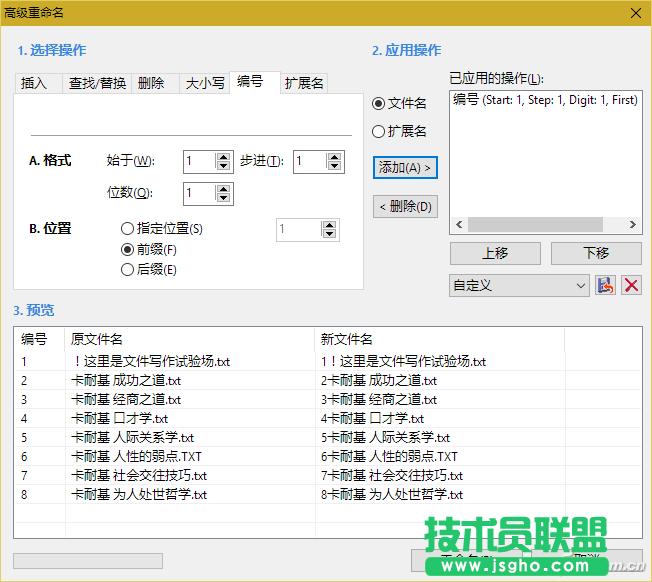
Task: Select the 后缀 suffix radio button
Action: click(x=127, y=269)
